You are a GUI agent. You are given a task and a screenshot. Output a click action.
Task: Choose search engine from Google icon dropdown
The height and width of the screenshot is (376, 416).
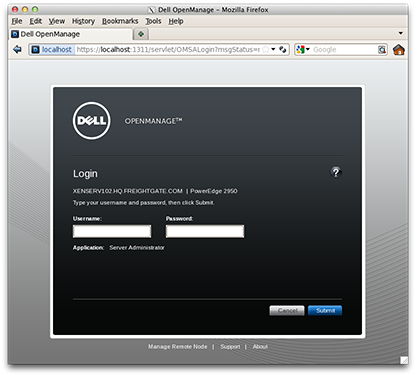pyautogui.click(x=303, y=50)
